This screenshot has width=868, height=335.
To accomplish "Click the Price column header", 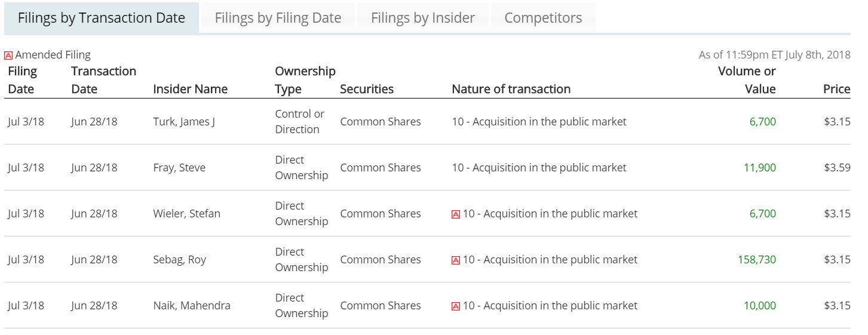I will 836,89.
